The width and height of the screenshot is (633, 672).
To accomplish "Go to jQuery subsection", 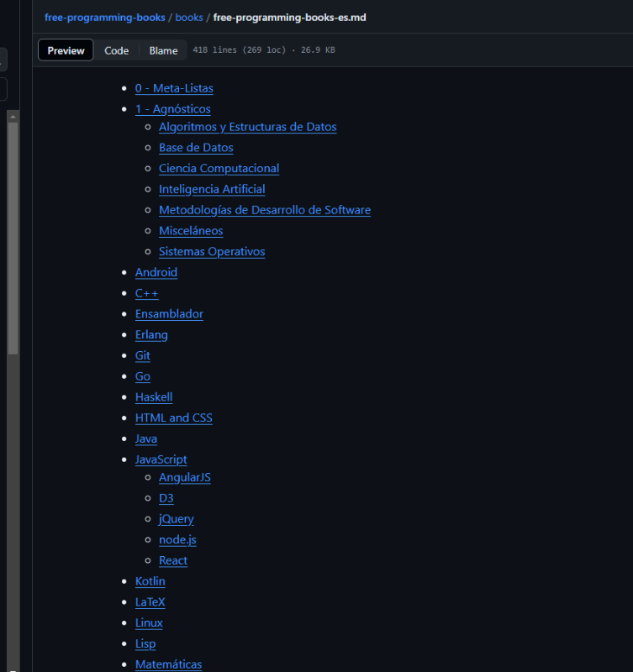I will click(x=177, y=519).
